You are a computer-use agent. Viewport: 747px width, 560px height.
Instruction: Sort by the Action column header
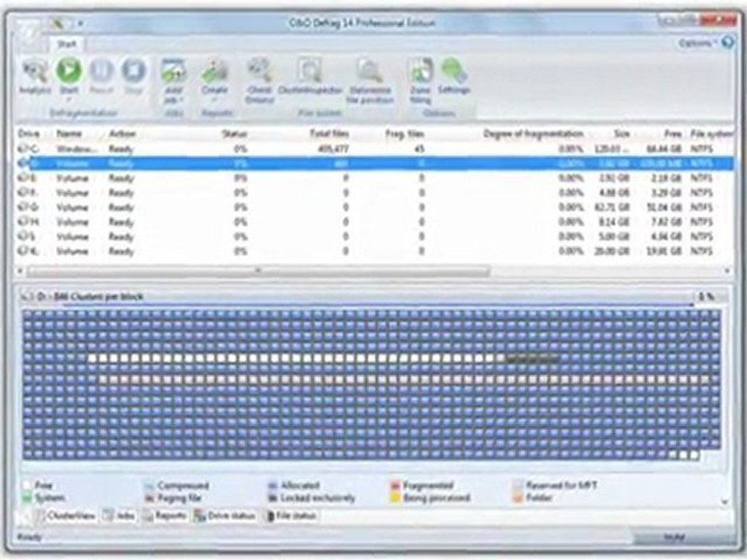(x=122, y=134)
